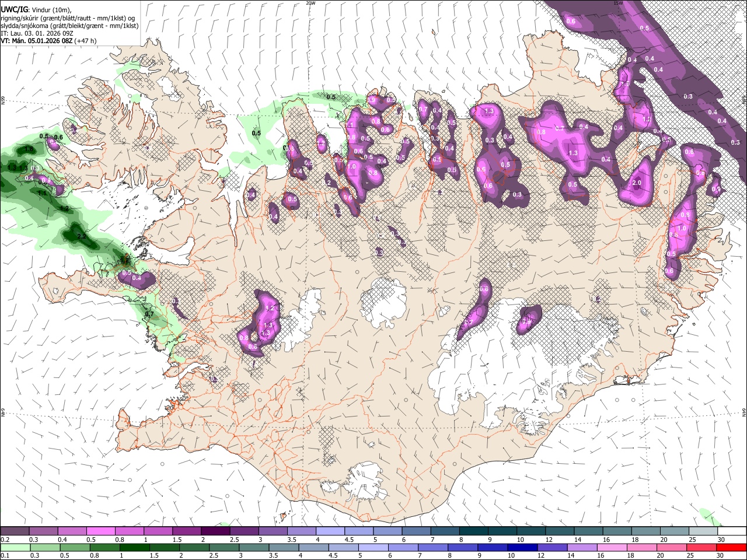The height and width of the screenshot is (560, 747).
Task: Click the 'rigning/skúrir' legend description line
Action: (x=68, y=18)
